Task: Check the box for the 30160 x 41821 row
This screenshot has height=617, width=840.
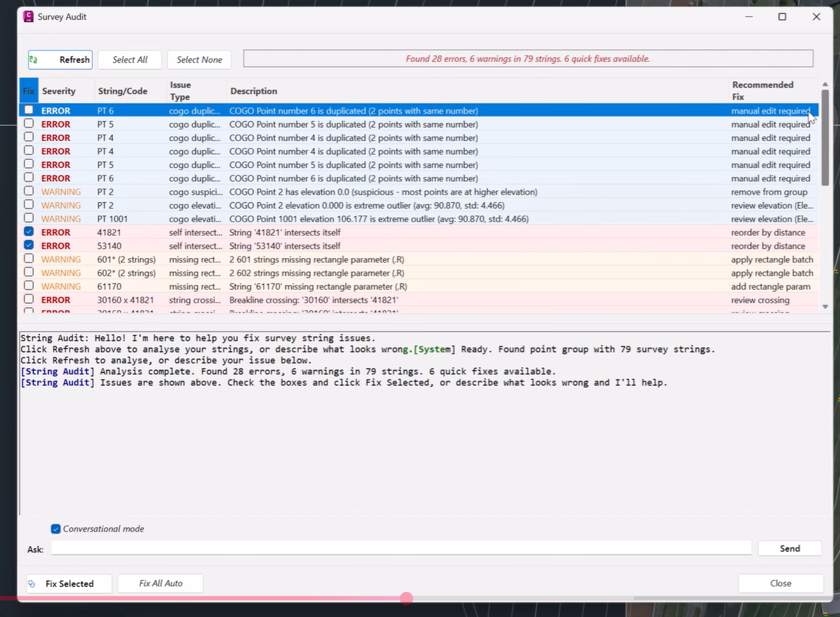Action: click(29, 299)
